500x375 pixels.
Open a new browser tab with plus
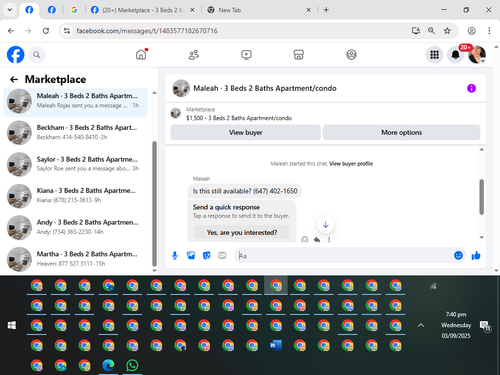(326, 10)
